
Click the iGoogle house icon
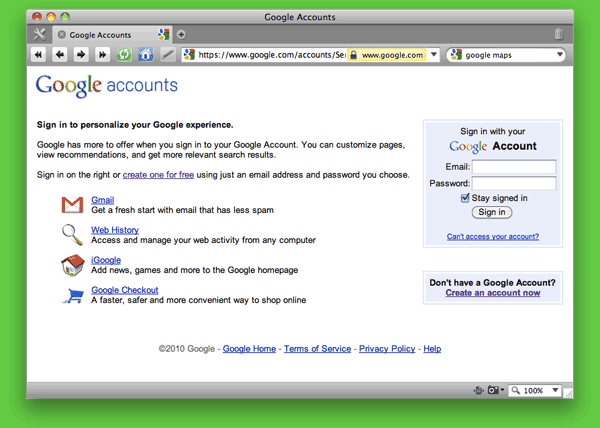point(72,265)
